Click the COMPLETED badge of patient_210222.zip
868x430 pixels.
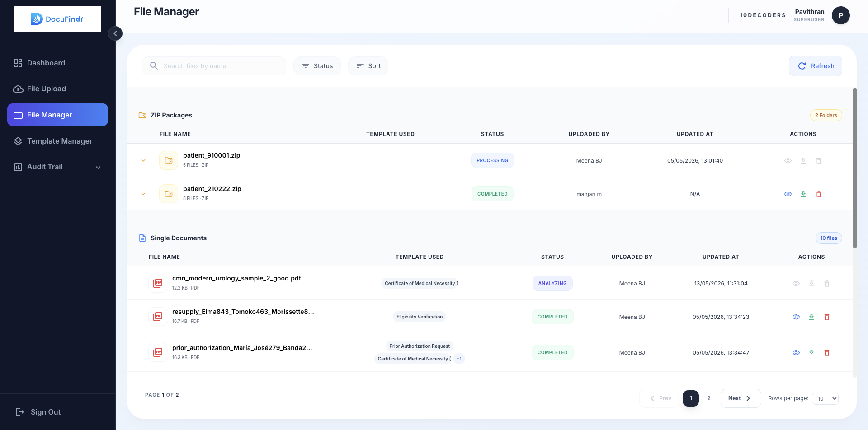(x=492, y=194)
